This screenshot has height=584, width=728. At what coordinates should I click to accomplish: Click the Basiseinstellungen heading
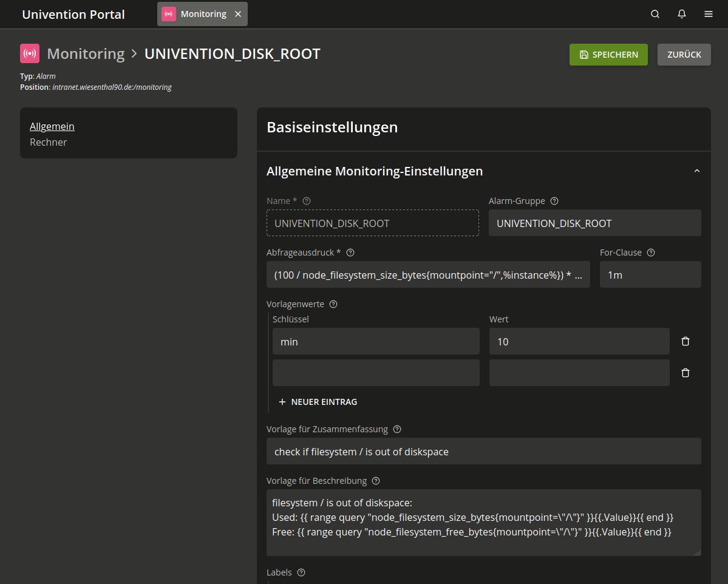pyautogui.click(x=332, y=127)
